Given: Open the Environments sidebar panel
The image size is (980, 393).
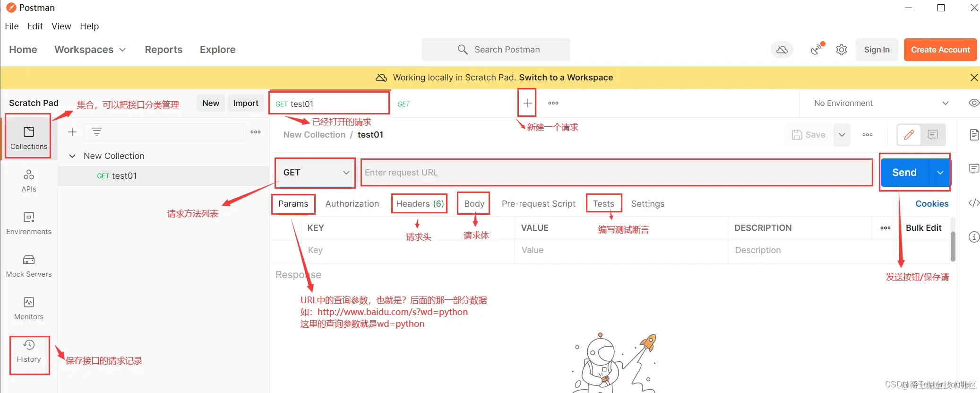Looking at the screenshot, I should [29, 223].
